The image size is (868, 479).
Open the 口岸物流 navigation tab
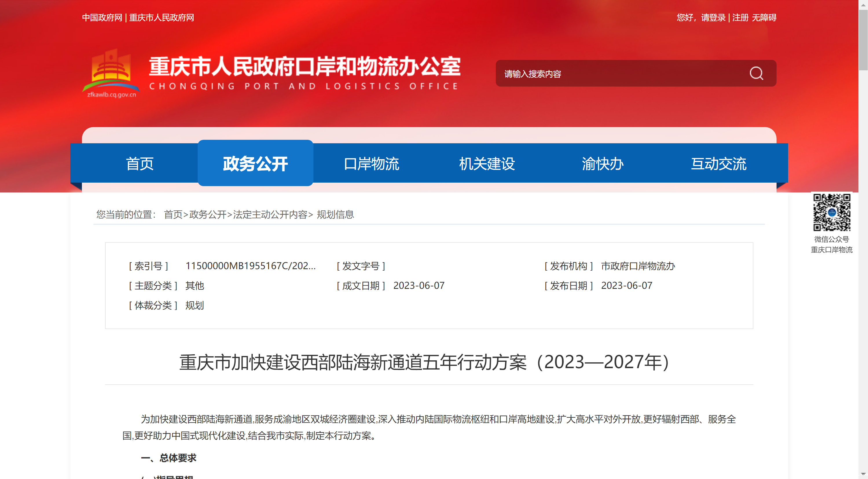point(371,164)
